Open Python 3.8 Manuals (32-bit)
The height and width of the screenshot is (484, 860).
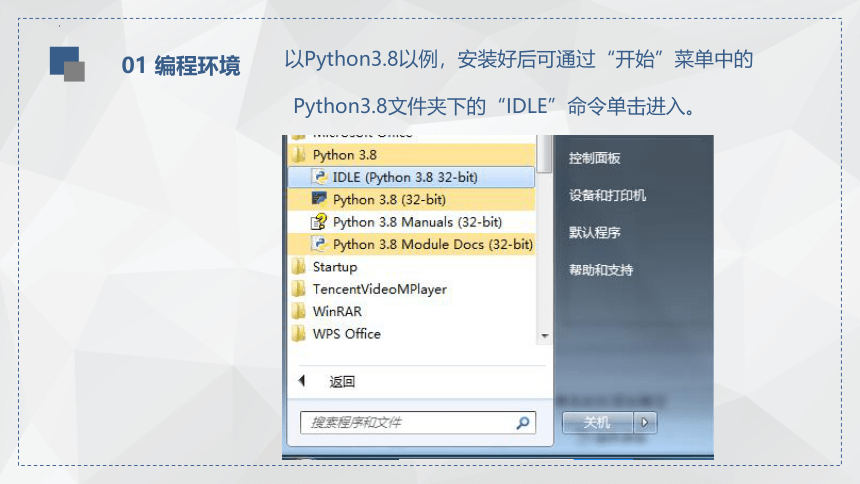tap(411, 222)
